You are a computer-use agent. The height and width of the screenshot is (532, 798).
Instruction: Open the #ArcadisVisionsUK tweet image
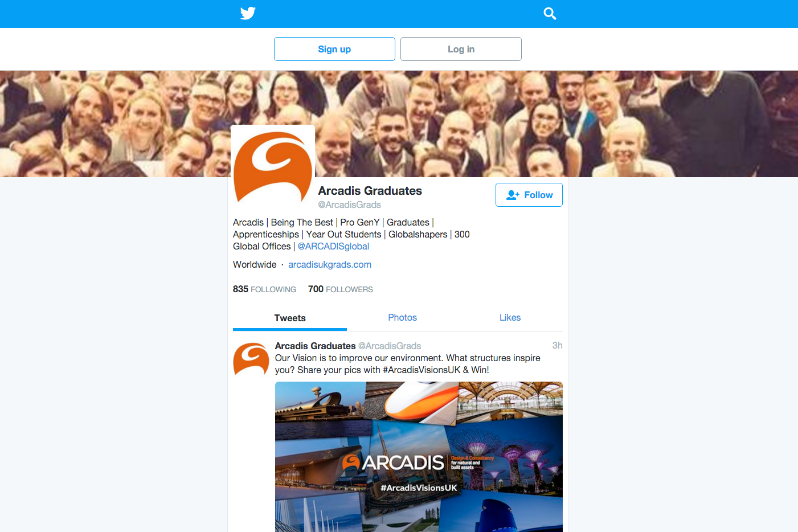click(x=419, y=457)
